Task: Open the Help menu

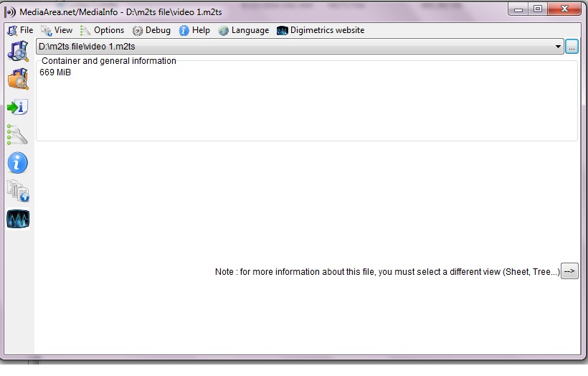Action: click(194, 30)
